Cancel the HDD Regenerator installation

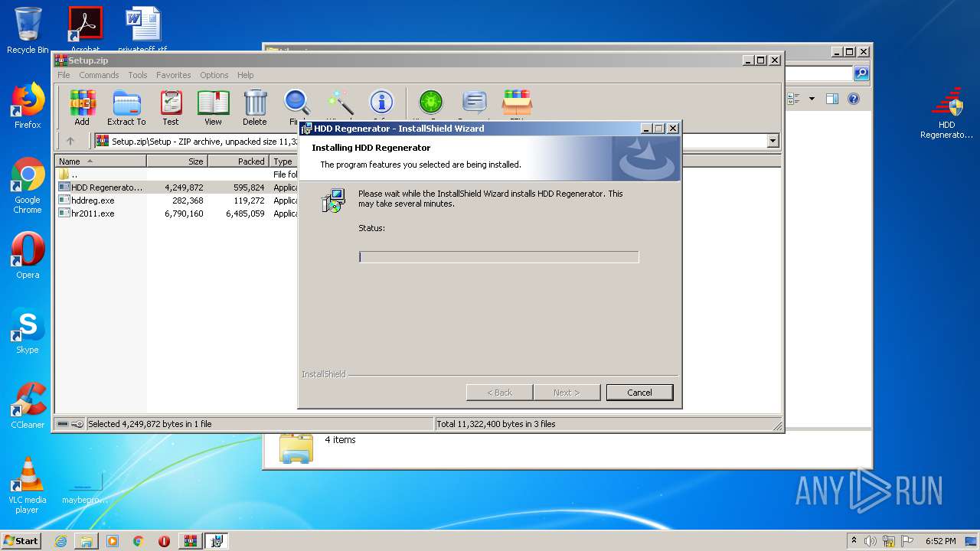coord(639,393)
